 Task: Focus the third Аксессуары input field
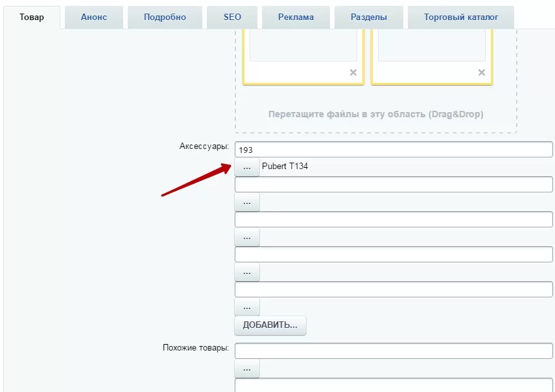click(394, 220)
